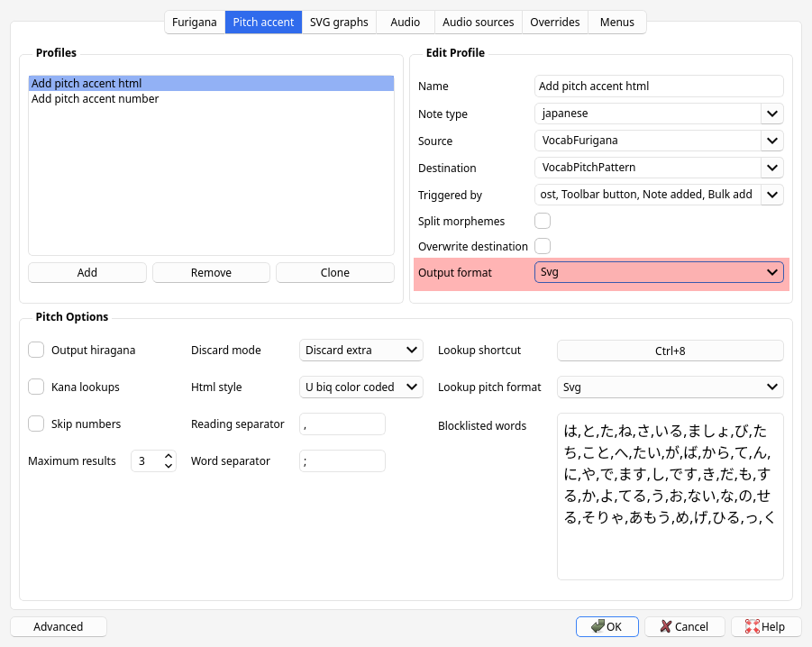Decrease Maximum results with down arrow
812x647 pixels.
point(169,466)
